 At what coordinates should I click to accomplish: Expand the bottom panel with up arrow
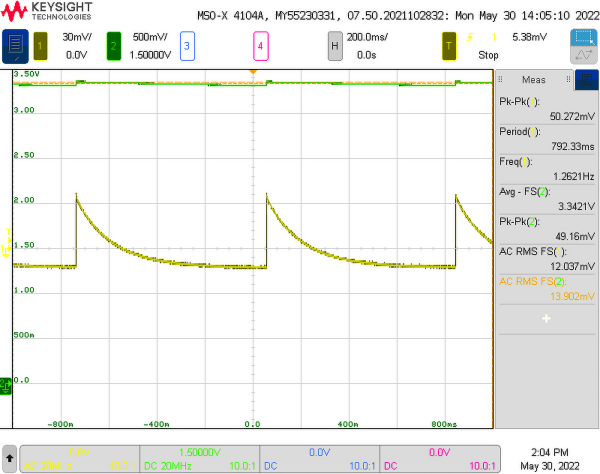9,458
